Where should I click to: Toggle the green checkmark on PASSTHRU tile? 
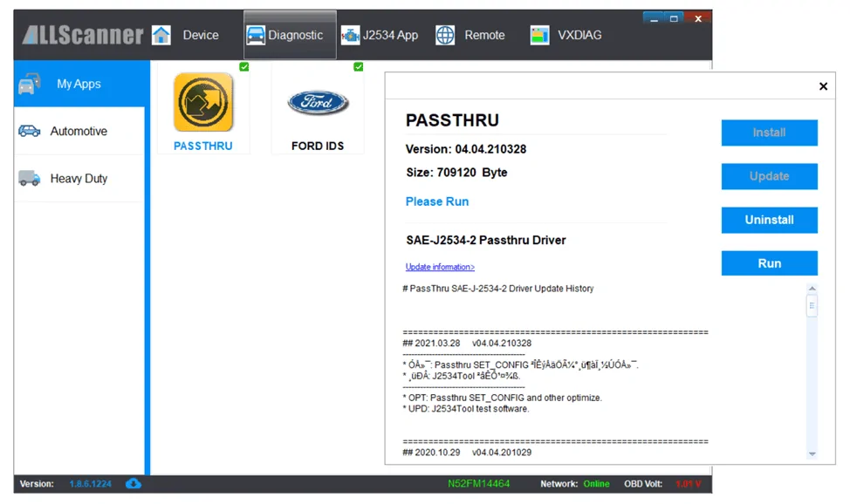244,66
